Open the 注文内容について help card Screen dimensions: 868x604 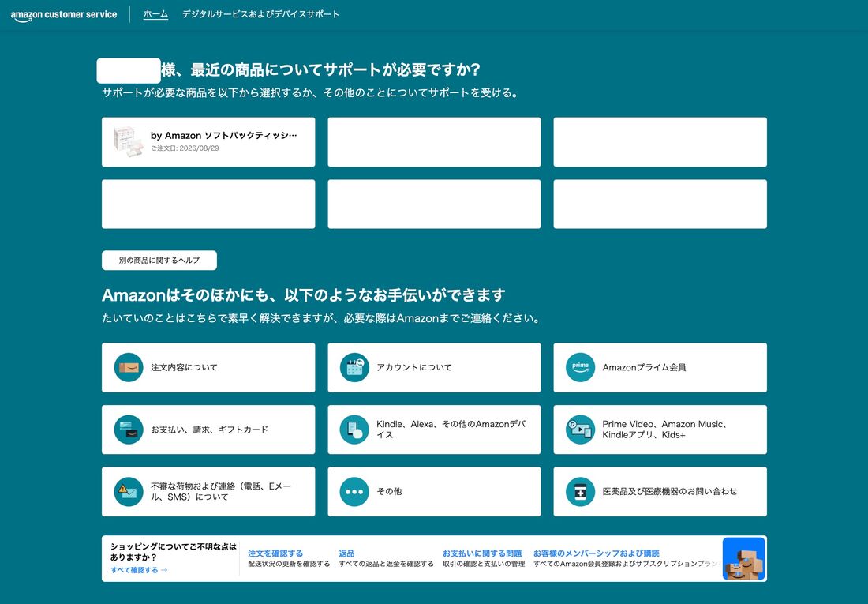[x=208, y=367]
